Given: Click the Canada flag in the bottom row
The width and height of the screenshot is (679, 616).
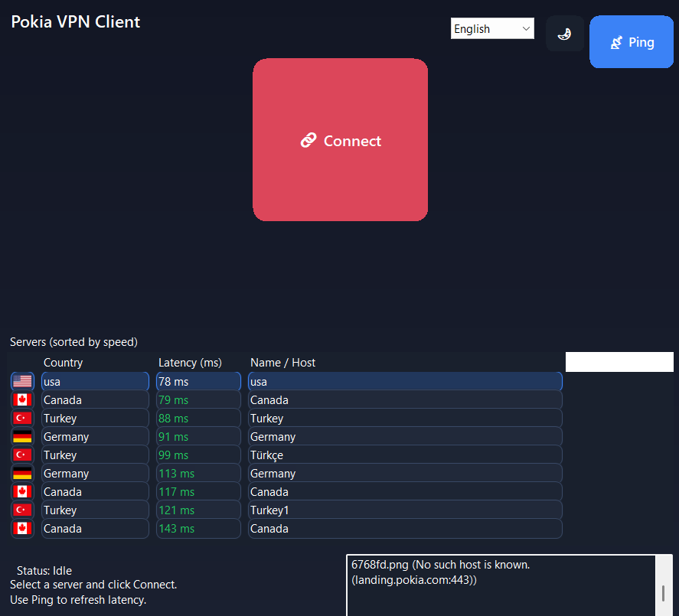Looking at the screenshot, I should pyautogui.click(x=22, y=528).
